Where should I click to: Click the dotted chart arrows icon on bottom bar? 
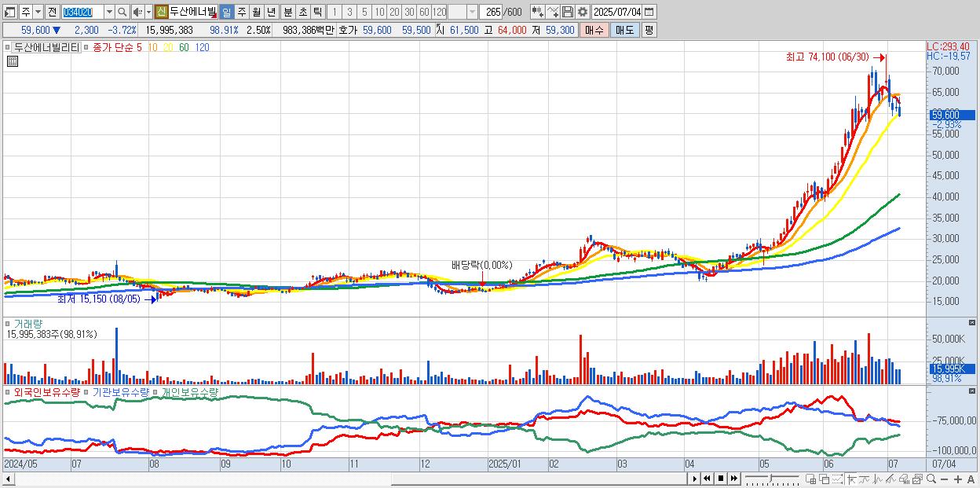click(837, 479)
